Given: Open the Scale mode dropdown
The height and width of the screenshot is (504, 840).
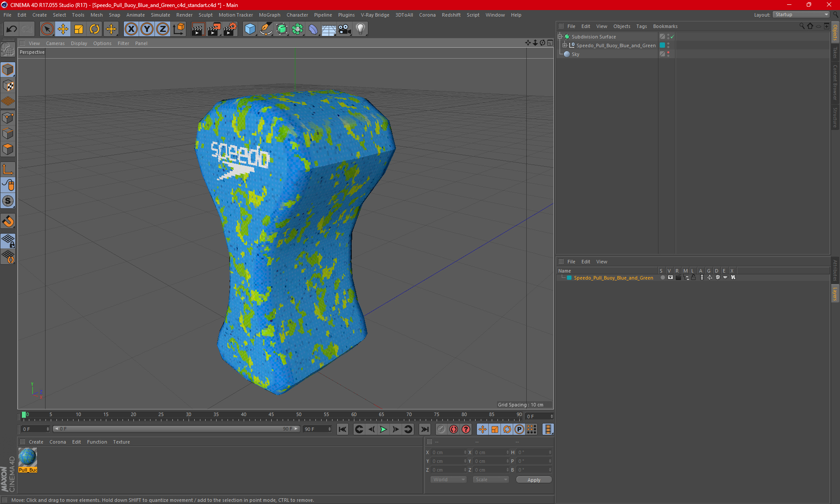Looking at the screenshot, I should point(491,480).
